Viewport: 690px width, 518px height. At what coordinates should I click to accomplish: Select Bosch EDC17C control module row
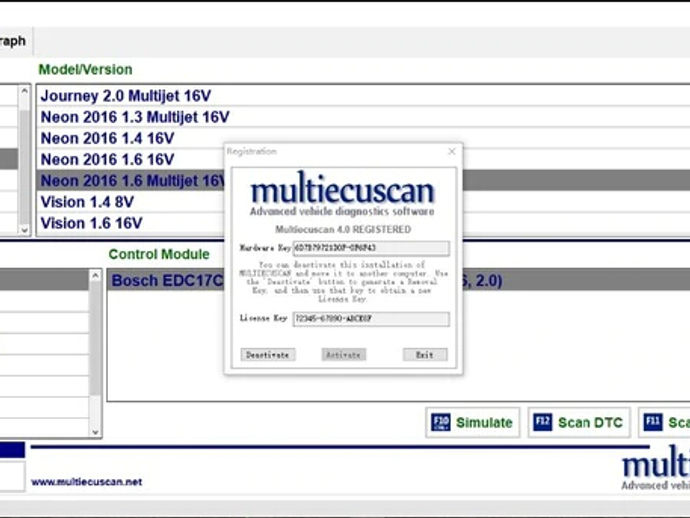click(x=399, y=280)
